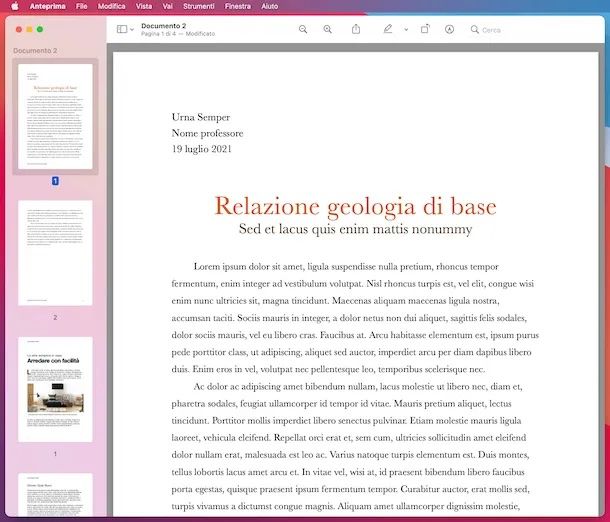Toggle the sidebar view button
Image resolution: width=610 pixels, height=522 pixels.
122,29
